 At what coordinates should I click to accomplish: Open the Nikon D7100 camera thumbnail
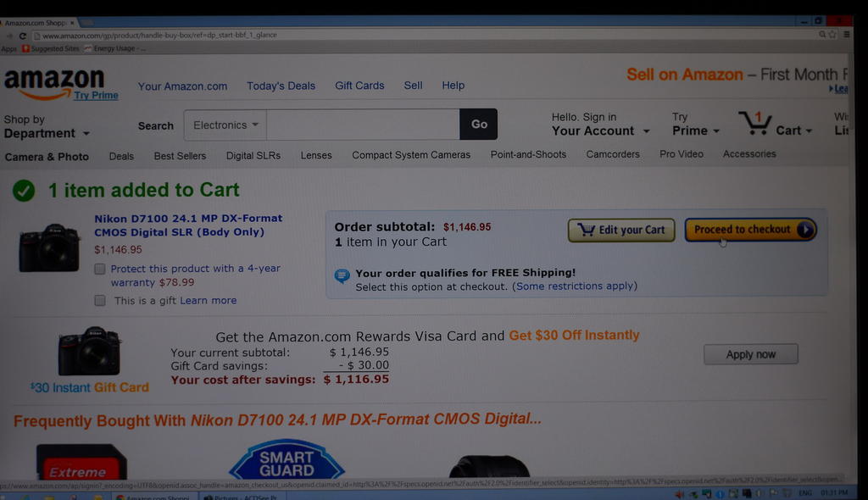(49, 248)
